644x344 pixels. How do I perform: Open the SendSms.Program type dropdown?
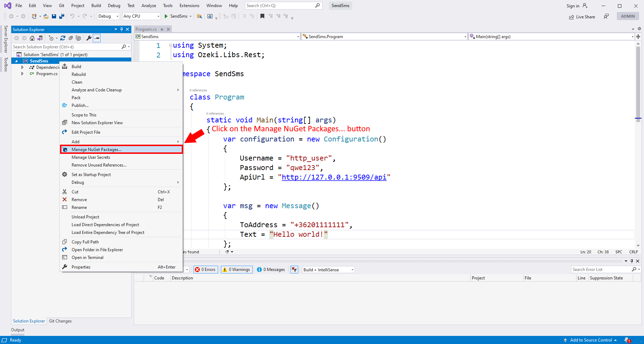[x=384, y=36]
